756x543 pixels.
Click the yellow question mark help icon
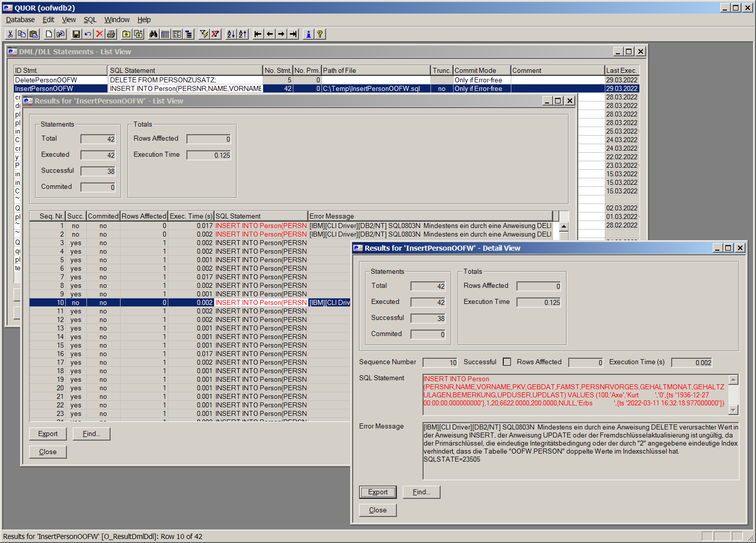(320, 34)
